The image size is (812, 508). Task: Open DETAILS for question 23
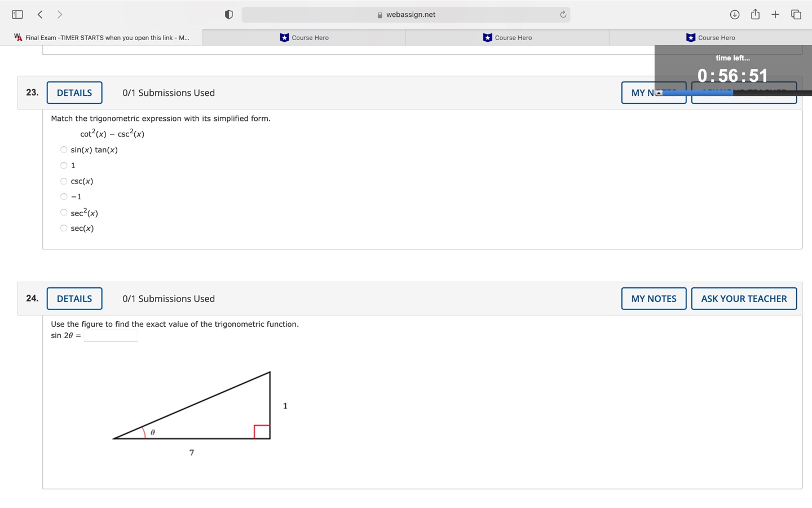pos(74,93)
